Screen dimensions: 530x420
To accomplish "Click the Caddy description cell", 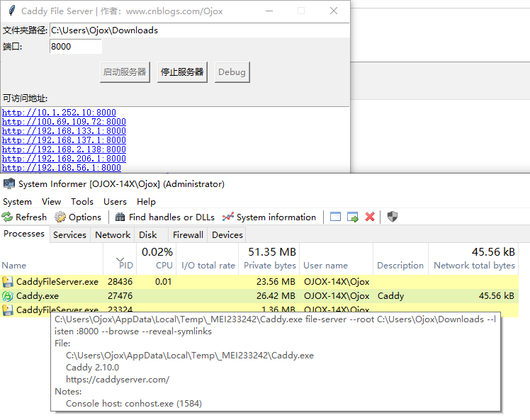I will pyautogui.click(x=390, y=296).
